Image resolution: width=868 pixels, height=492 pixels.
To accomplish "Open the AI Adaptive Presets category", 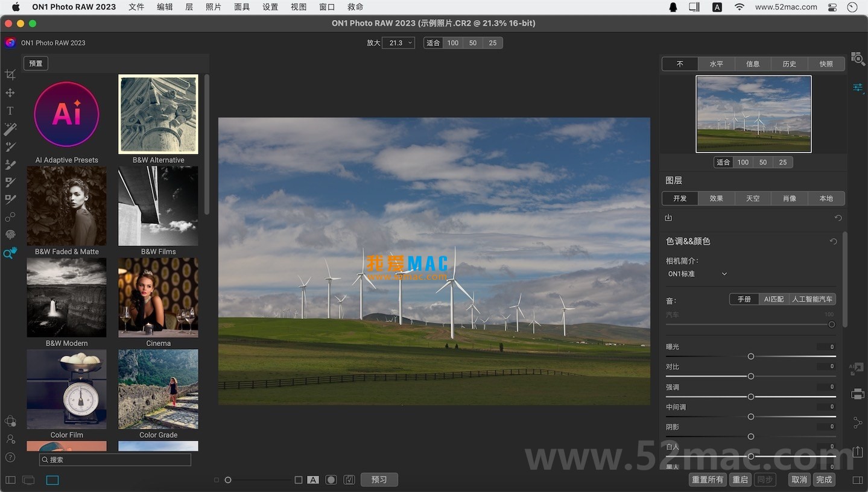I will pyautogui.click(x=66, y=115).
